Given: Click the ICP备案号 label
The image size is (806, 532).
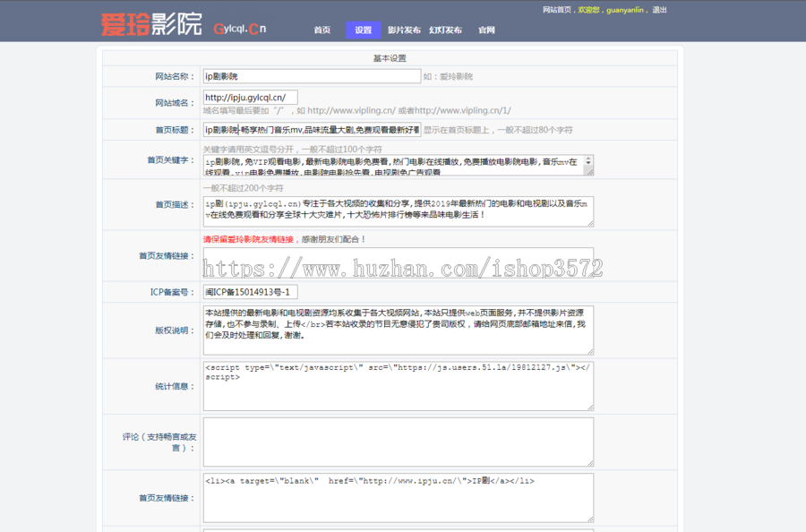Looking at the screenshot, I should point(172,292).
